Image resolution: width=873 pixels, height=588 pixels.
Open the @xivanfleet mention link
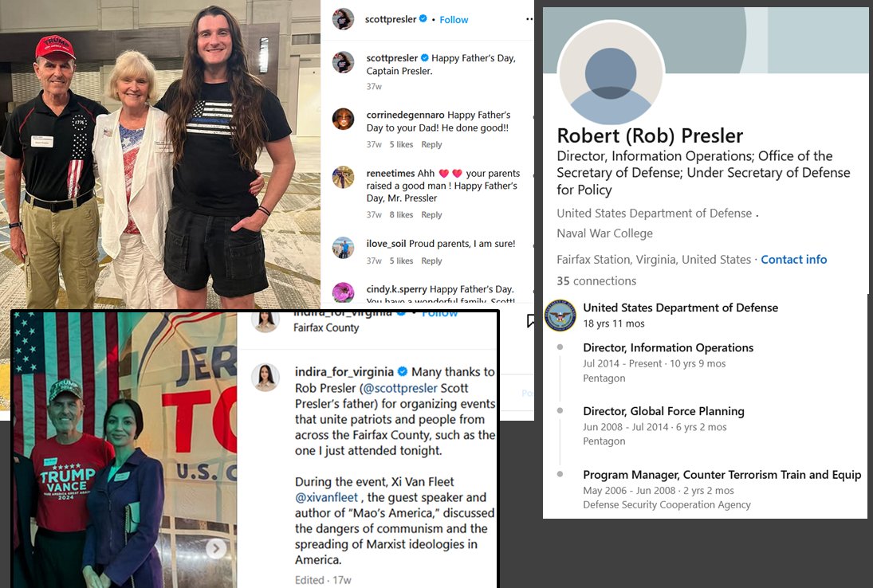coord(326,497)
